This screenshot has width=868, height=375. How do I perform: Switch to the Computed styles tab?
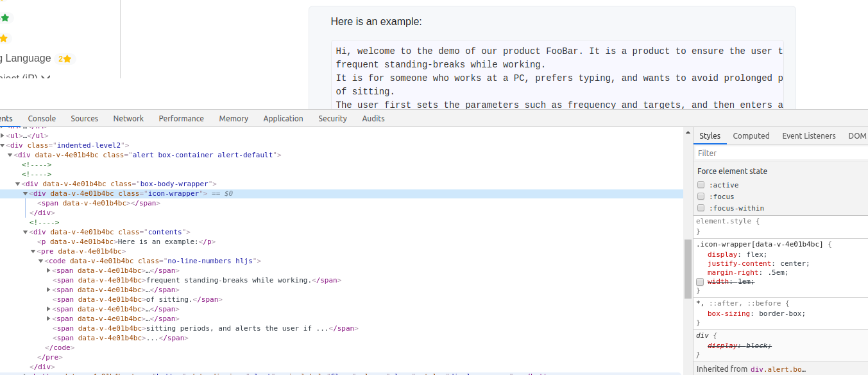pos(751,135)
